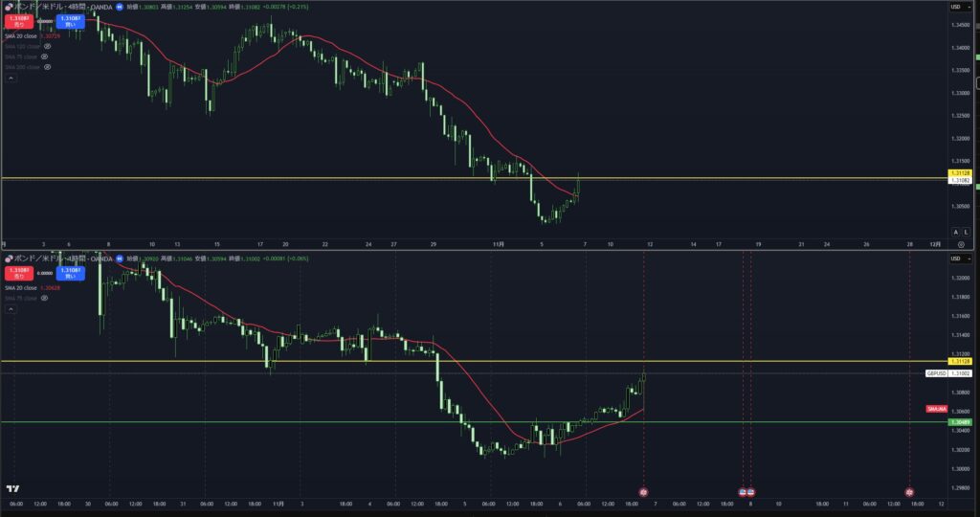The image size is (980, 517).
Task: Click the replay icon beside OANDA on top chart
Action: click(x=120, y=7)
